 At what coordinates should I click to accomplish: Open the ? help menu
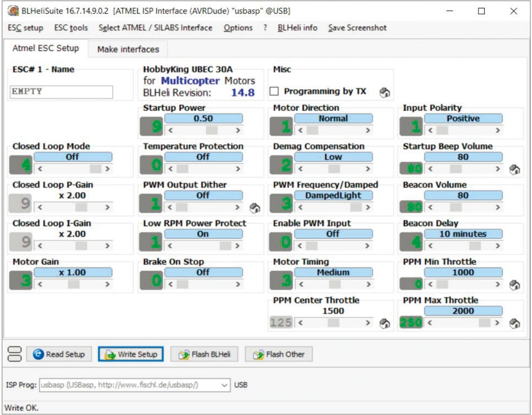[x=265, y=28]
